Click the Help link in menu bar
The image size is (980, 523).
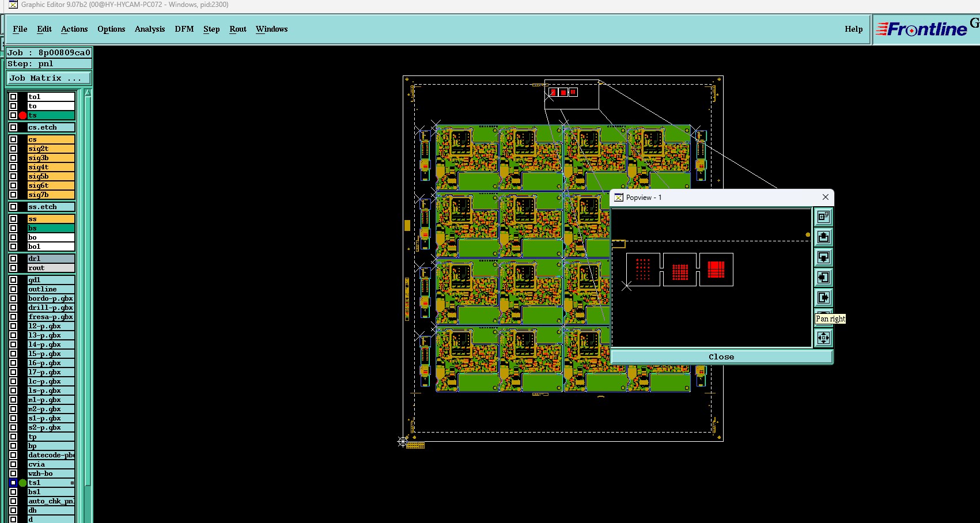[x=854, y=29]
